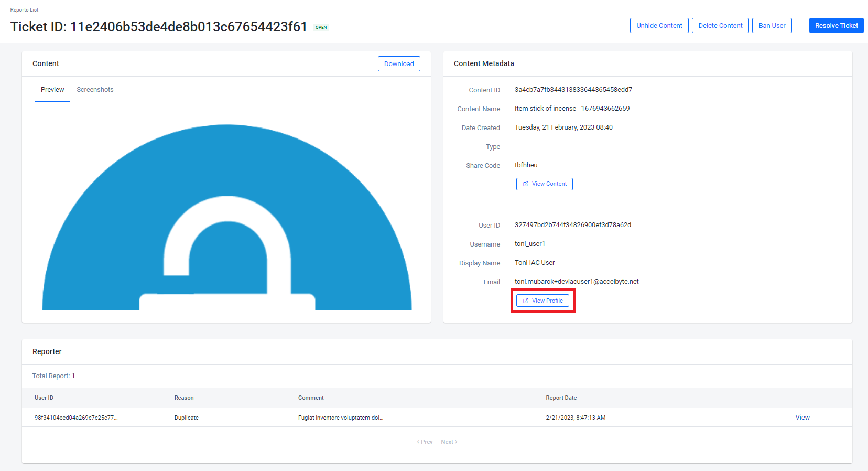Open View Content external link
The width and height of the screenshot is (868, 471).
[545, 184]
